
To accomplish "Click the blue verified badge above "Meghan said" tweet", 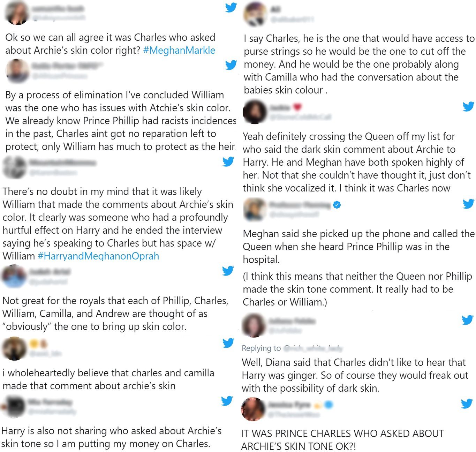I will 337,205.
